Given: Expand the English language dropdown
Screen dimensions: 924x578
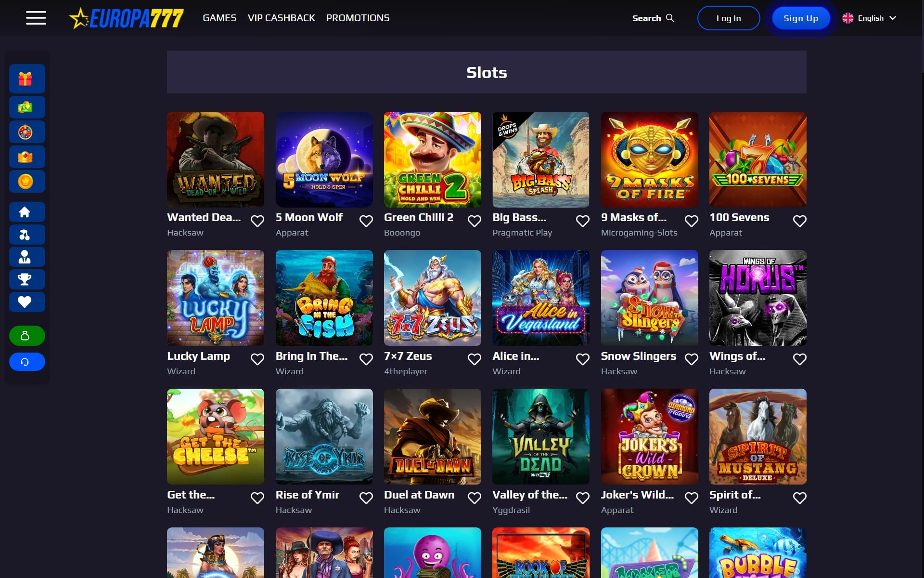Looking at the screenshot, I should pos(870,18).
